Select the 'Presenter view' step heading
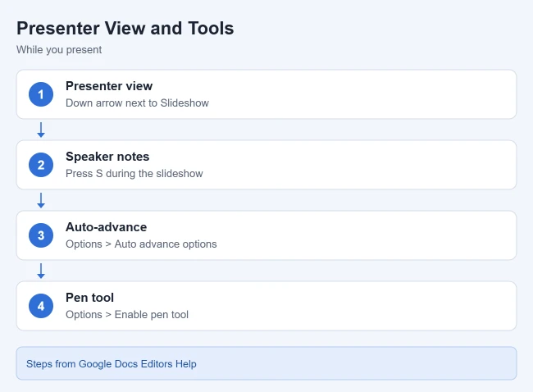This screenshot has width=533, height=392. click(109, 86)
